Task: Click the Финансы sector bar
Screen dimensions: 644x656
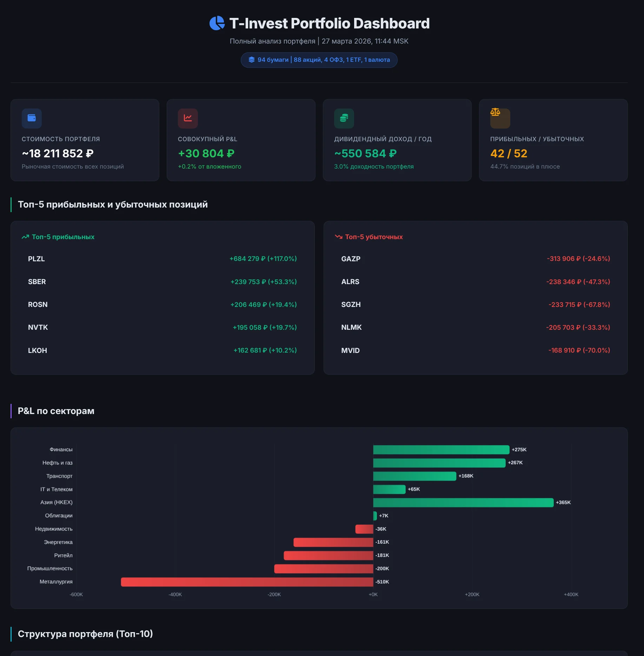Action: point(441,450)
